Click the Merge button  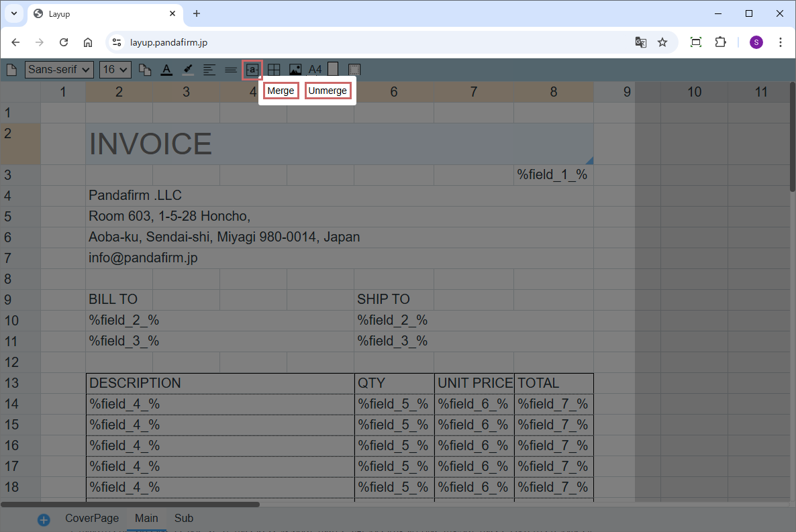[281, 91]
